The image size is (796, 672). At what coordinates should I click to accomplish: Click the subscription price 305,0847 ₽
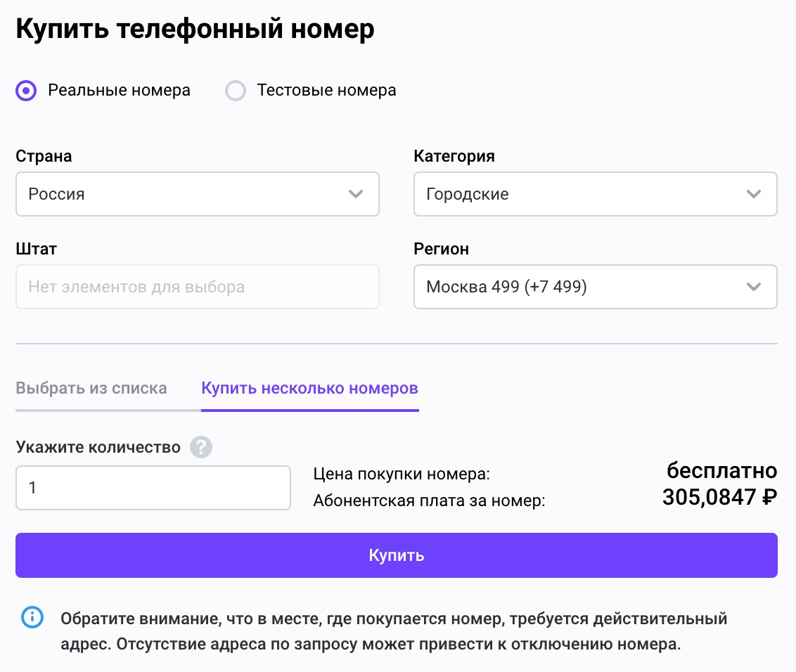pyautogui.click(x=719, y=498)
